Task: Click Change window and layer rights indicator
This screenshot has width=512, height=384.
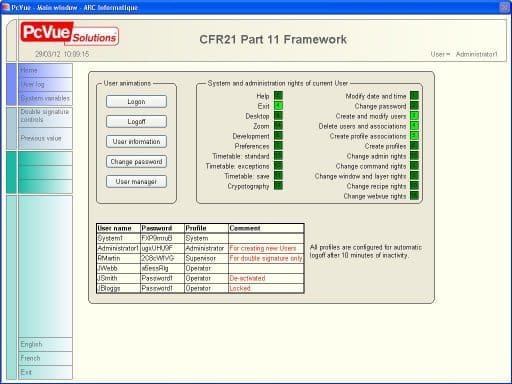Action: [414, 176]
